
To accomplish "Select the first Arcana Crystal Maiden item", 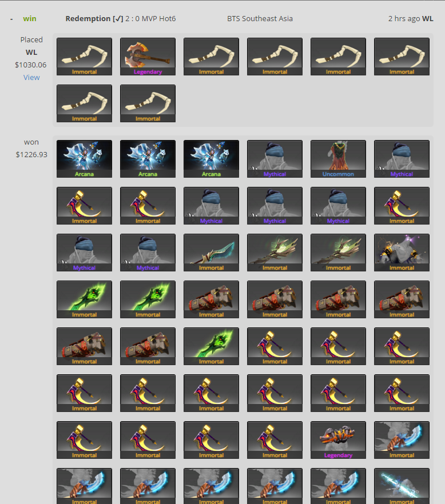I will 84,159.
